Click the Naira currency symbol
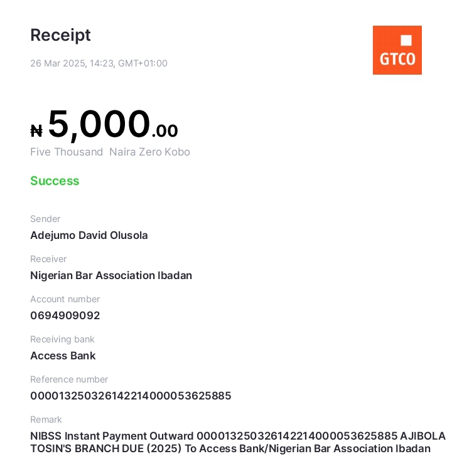The image size is (452, 476). pyautogui.click(x=36, y=131)
